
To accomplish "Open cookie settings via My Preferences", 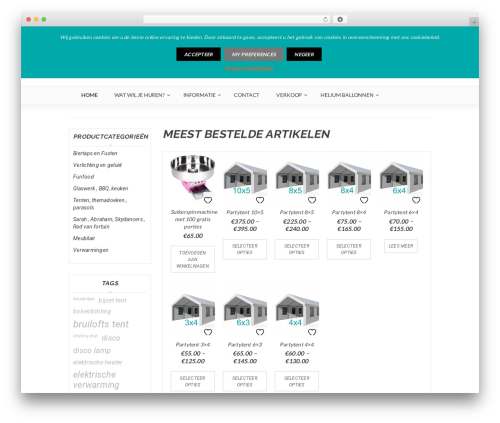I will pos(254,54).
